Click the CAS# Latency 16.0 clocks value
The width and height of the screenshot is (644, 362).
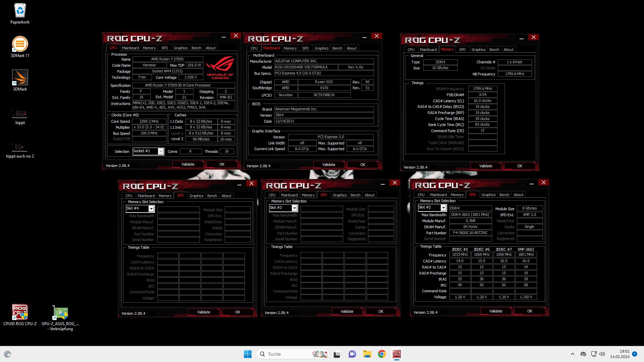pyautogui.click(x=482, y=101)
